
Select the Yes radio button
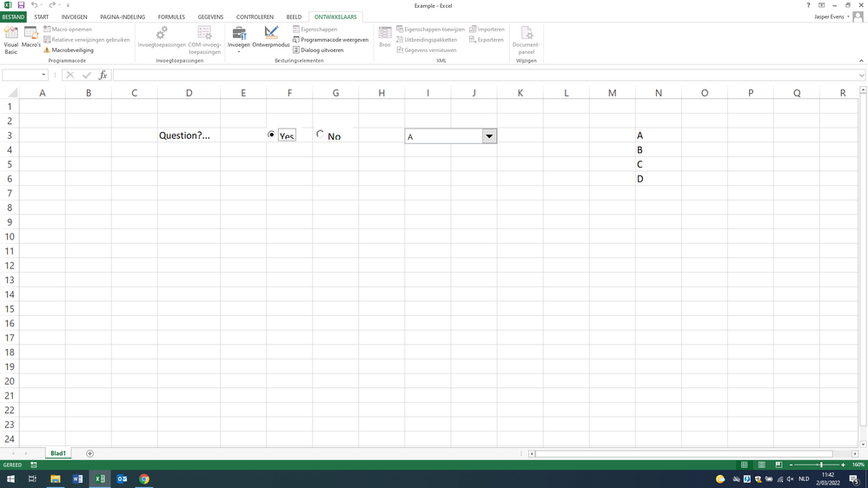pyautogui.click(x=271, y=135)
